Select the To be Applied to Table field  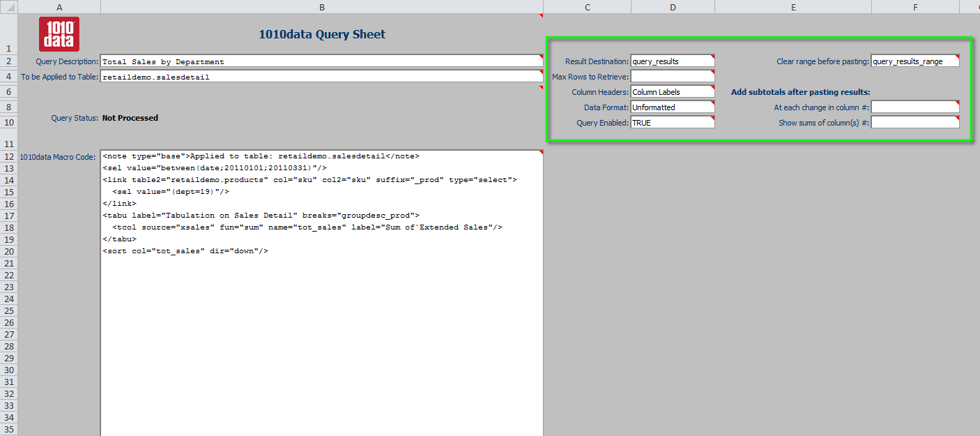(x=321, y=77)
